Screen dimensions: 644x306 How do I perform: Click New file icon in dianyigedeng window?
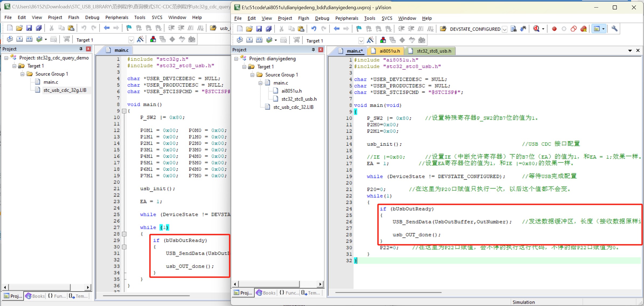[240, 29]
